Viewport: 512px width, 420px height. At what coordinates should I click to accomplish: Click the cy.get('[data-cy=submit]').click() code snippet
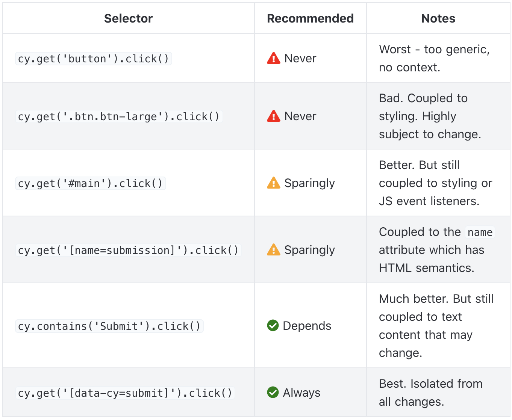pyautogui.click(x=125, y=393)
